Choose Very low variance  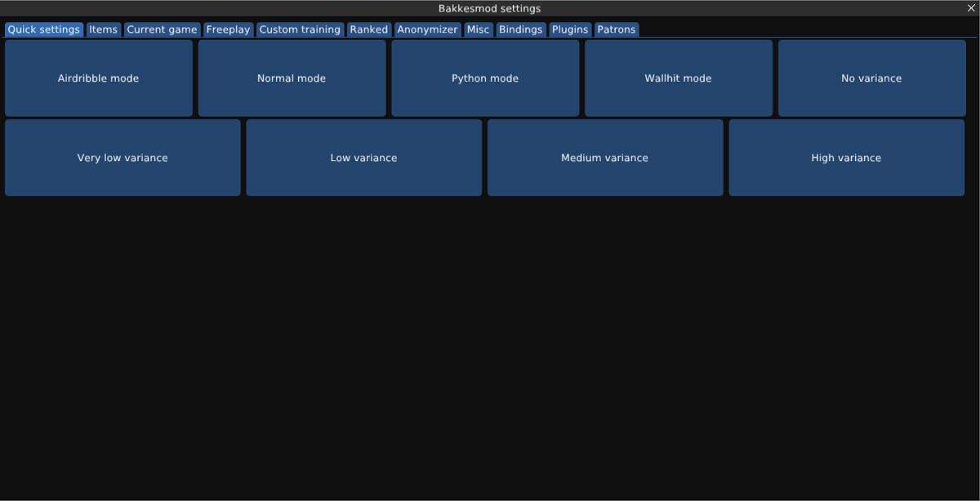click(122, 157)
